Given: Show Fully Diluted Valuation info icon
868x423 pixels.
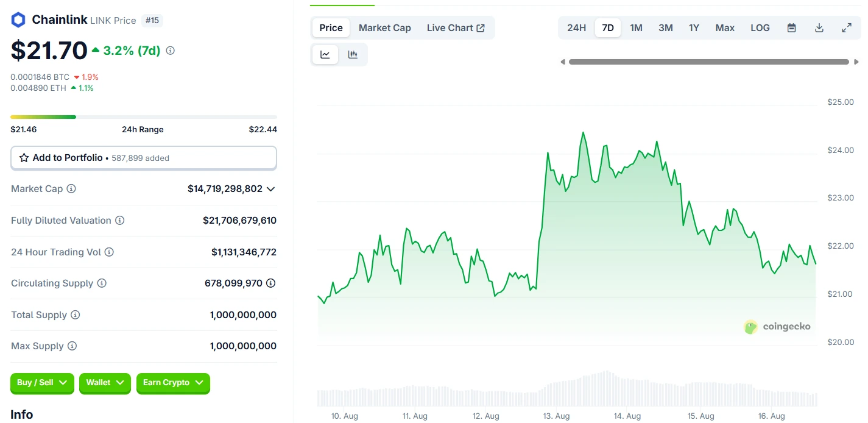Looking at the screenshot, I should 120,221.
